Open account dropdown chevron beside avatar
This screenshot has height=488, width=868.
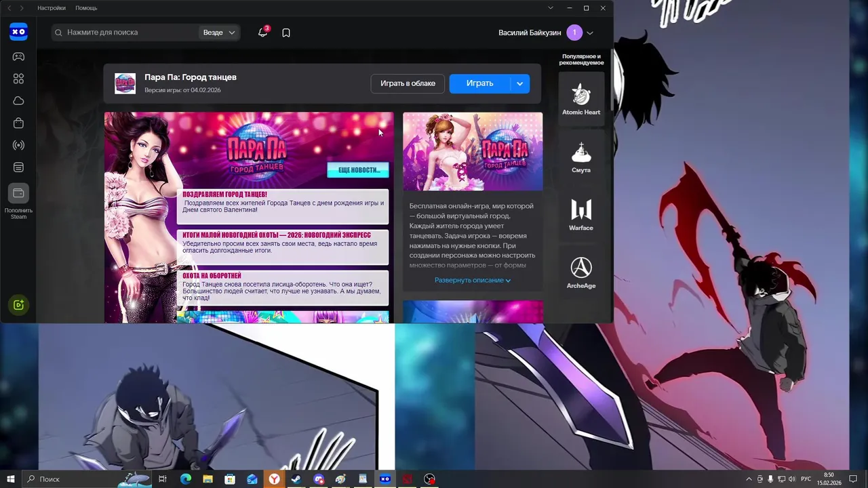click(590, 33)
